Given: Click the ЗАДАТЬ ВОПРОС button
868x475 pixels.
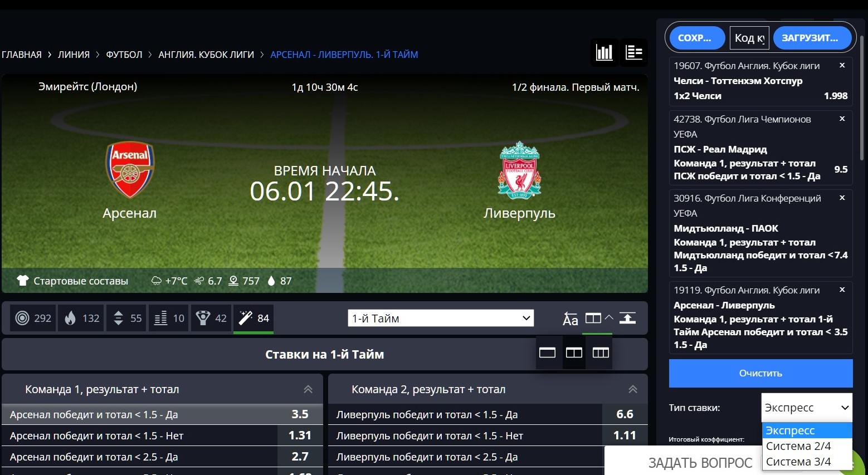Looking at the screenshot, I should (700, 463).
